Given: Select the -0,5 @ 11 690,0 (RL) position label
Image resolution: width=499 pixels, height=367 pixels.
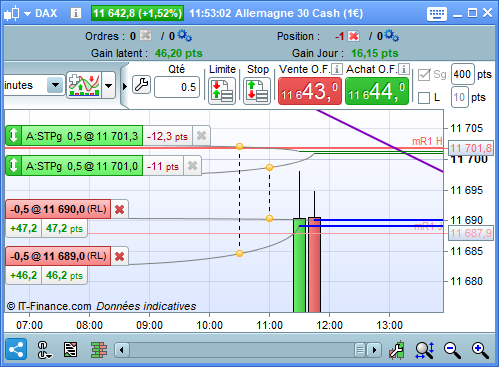Looking at the screenshot, I should pyautogui.click(x=58, y=209).
